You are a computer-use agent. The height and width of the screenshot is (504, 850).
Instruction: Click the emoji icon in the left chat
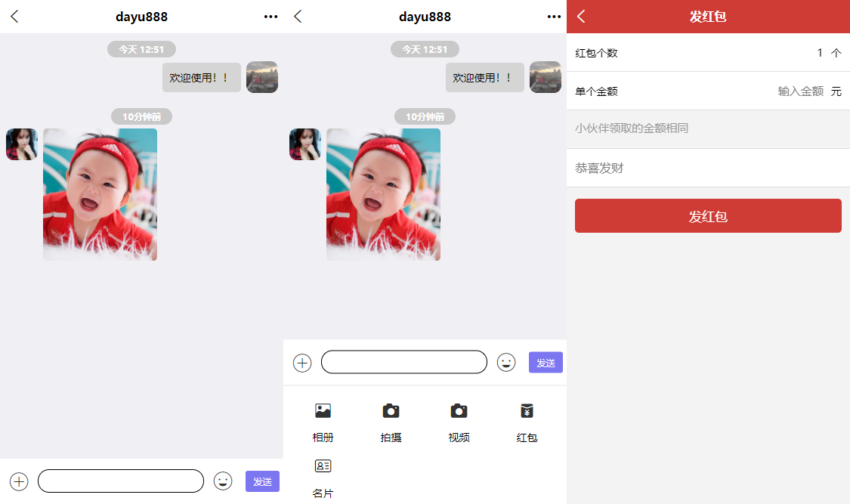(x=223, y=481)
